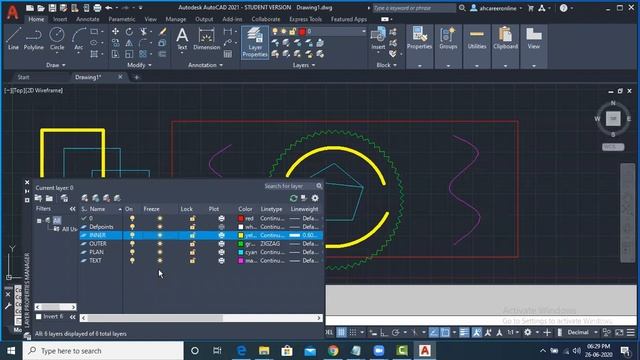
Task: Freeze the Defpoints layer using its sun icon
Action: [x=160, y=227]
